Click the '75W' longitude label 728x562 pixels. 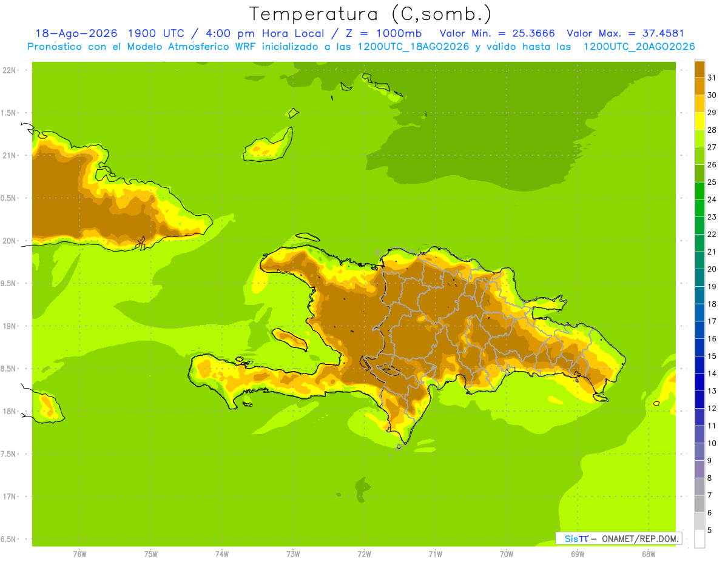150,554
